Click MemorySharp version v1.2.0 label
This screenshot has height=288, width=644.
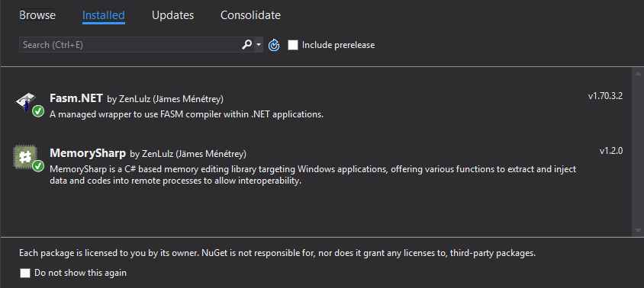pyautogui.click(x=610, y=151)
